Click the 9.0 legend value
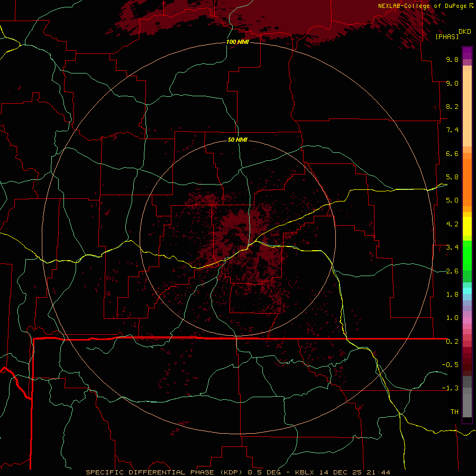 (452, 83)
